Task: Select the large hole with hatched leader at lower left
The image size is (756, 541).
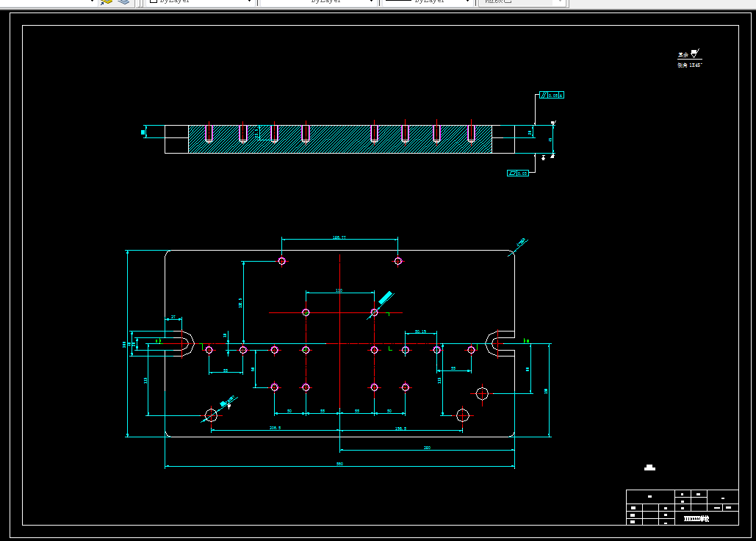Action: [211, 415]
